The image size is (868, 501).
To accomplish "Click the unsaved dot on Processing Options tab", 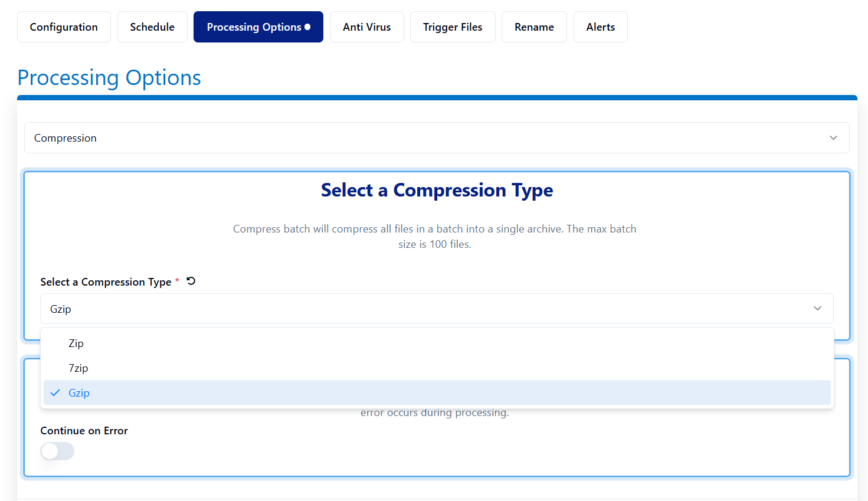I will [x=307, y=27].
